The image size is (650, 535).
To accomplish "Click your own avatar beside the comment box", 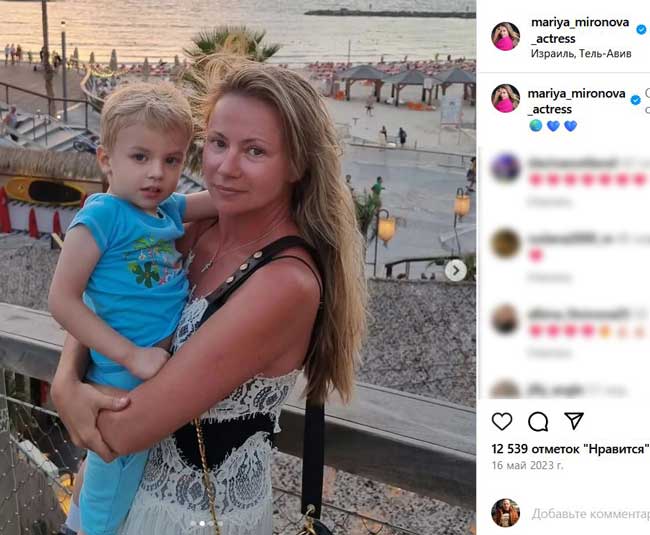I will (505, 513).
